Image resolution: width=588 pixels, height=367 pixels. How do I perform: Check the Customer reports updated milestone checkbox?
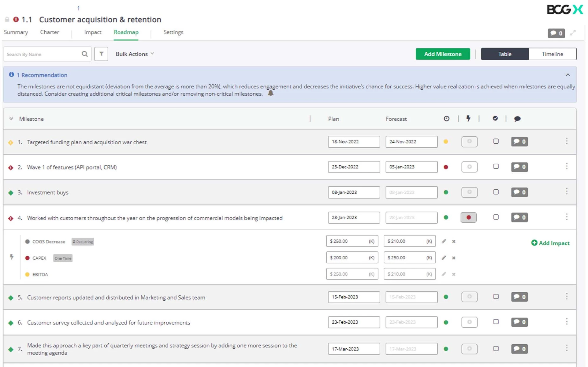496,297
